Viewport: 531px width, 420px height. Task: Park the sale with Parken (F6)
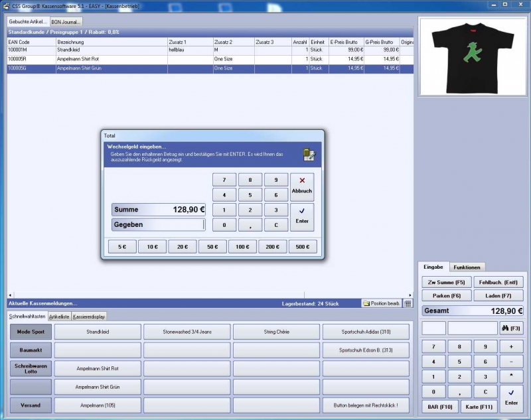click(x=446, y=296)
